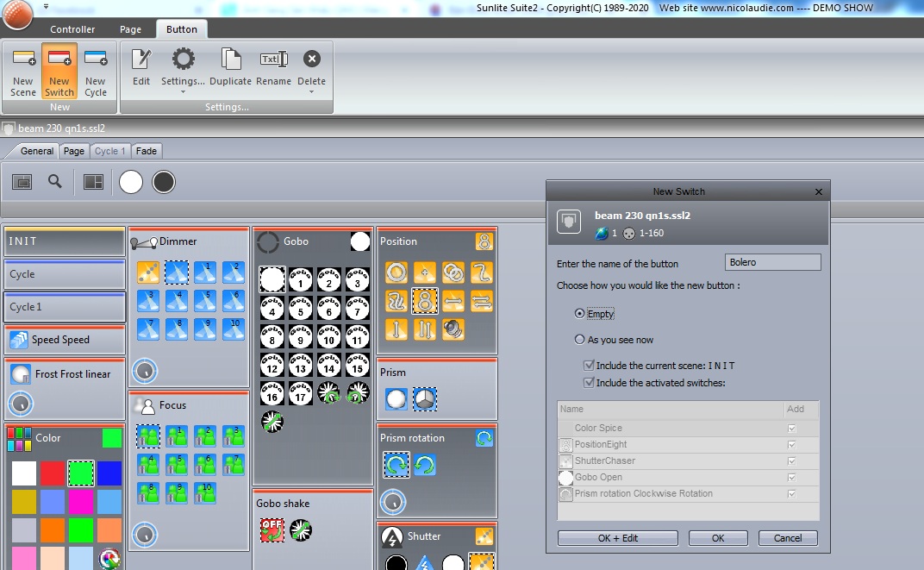Select the INIT scene button
The height and width of the screenshot is (570, 924).
pyautogui.click(x=65, y=241)
